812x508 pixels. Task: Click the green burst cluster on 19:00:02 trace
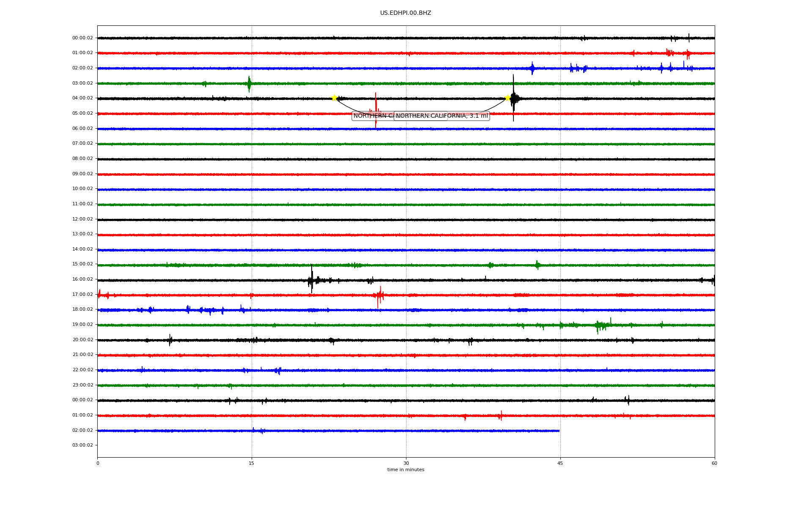tap(600, 325)
